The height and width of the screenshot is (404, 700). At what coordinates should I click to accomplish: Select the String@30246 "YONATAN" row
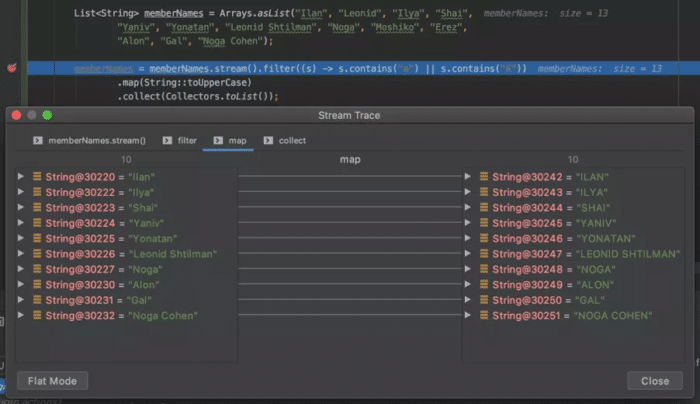click(573, 238)
